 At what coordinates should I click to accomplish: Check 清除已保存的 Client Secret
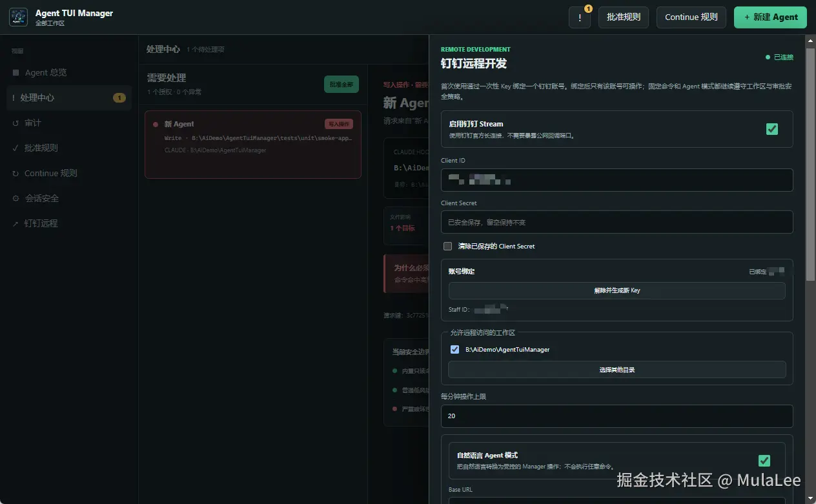tap(447, 246)
